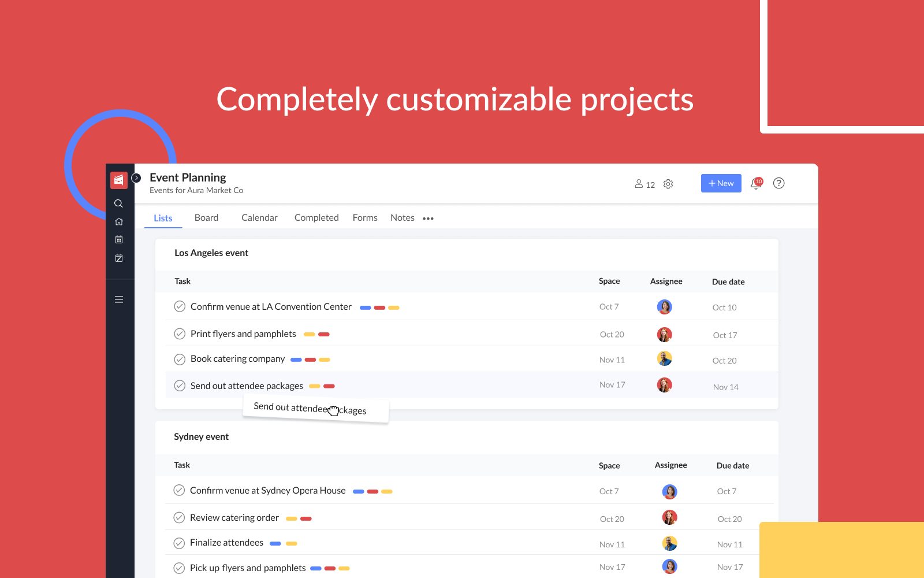Open task Book catering company
The width and height of the screenshot is (924, 578).
[x=238, y=359]
